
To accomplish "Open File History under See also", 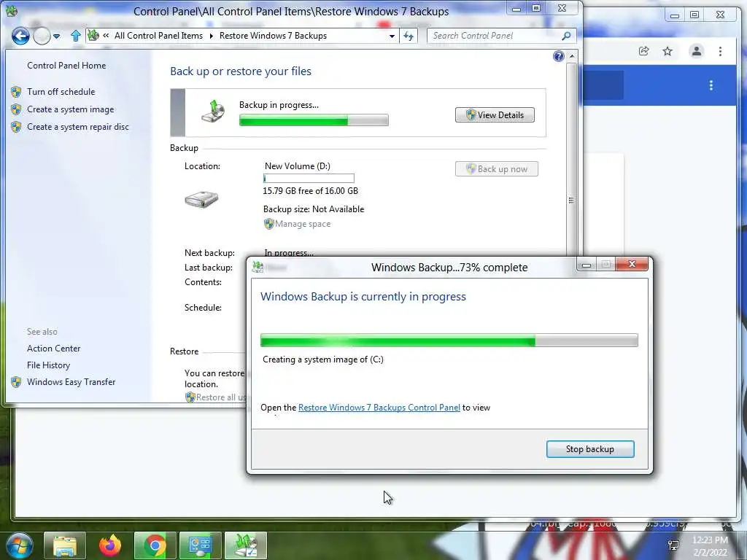I will [48, 365].
